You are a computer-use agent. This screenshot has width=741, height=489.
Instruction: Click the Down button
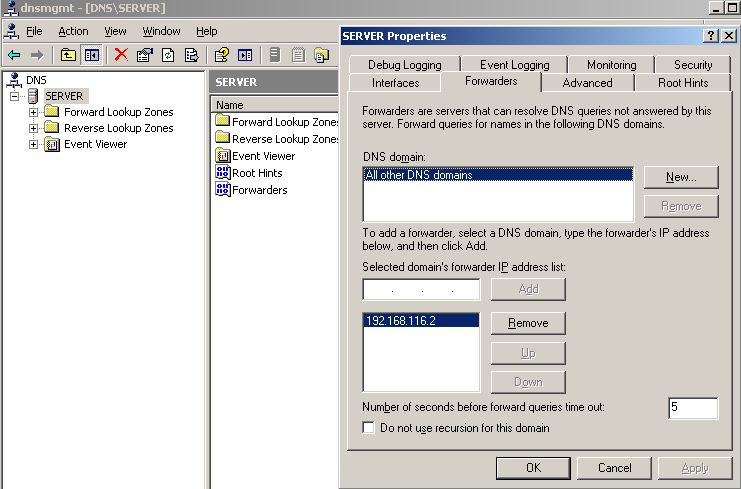(x=528, y=382)
